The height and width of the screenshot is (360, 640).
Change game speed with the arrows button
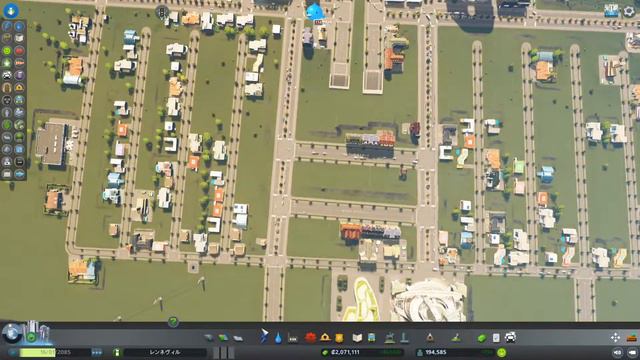[97, 352]
